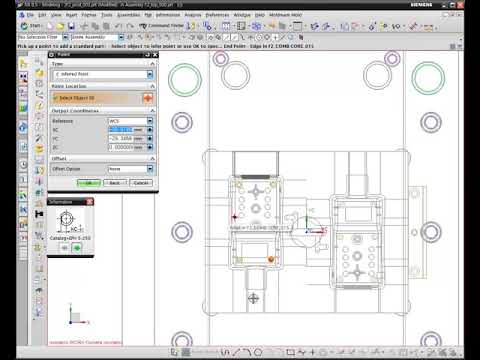Click Cancel in the Point dialog
480x360 pixels.
pos(141,183)
